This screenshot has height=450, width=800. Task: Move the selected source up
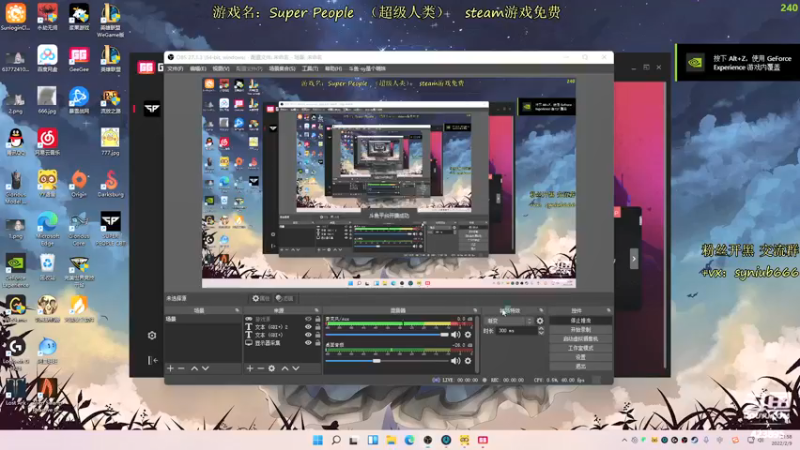coord(285,368)
